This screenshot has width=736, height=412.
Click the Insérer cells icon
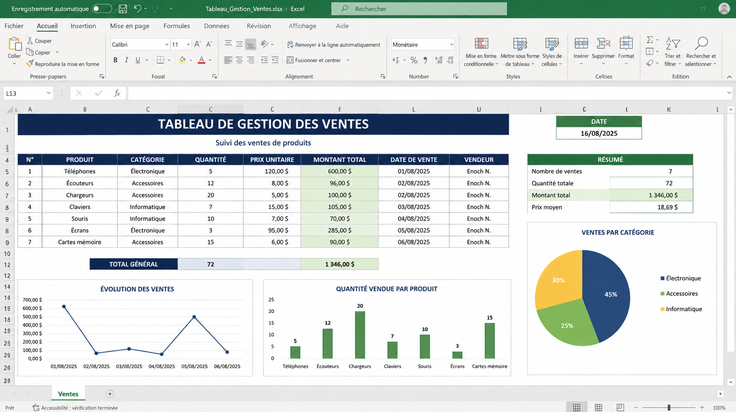click(x=581, y=44)
